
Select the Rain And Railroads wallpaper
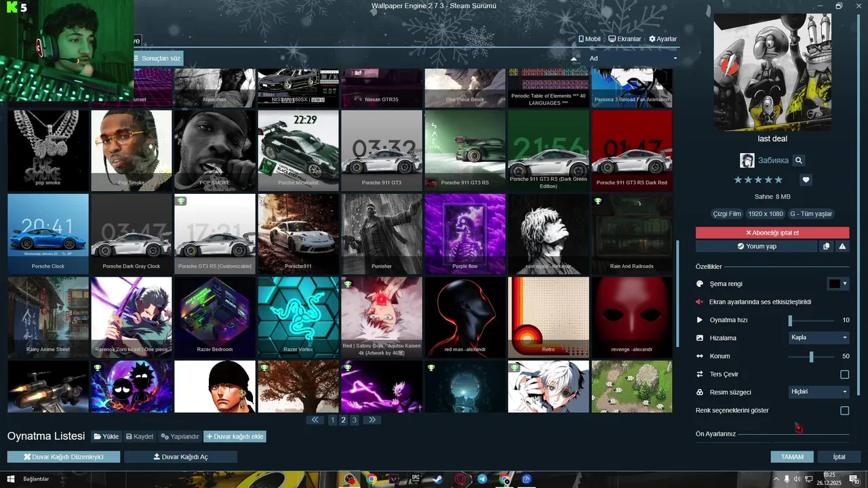[632, 234]
